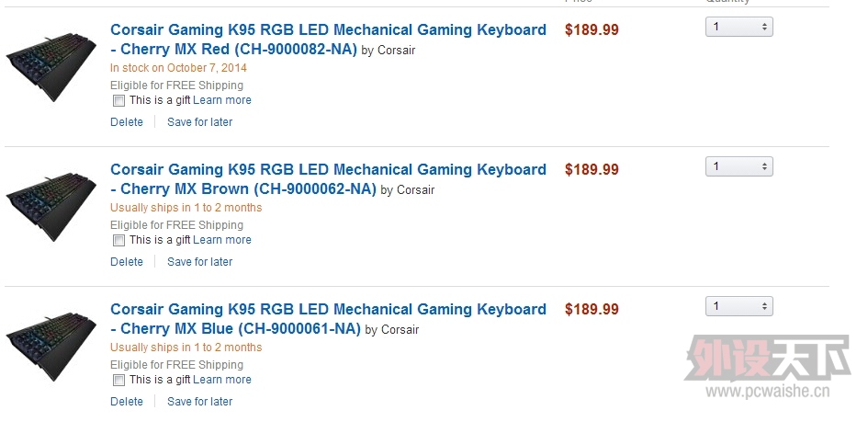Viewport: 868px width, 422px height.
Task: Open quantity dropdown for MX Blue keyboard
Action: [x=739, y=306]
